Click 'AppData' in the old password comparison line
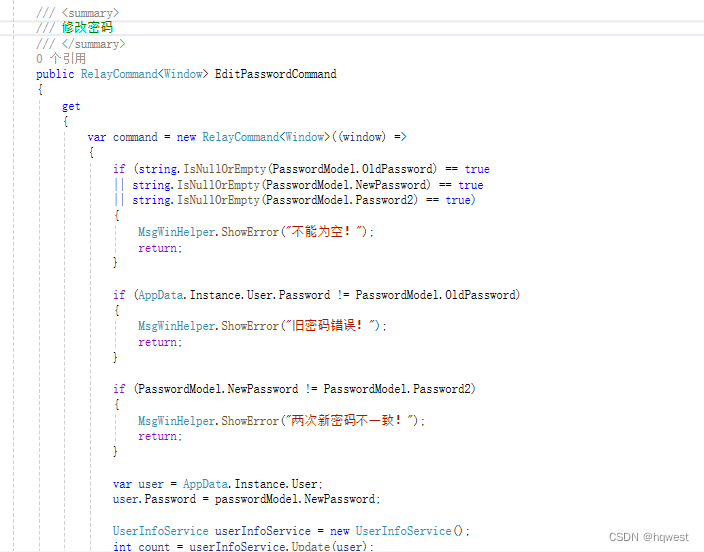Screen dimensions: 704x552 pyautogui.click(x=161, y=295)
